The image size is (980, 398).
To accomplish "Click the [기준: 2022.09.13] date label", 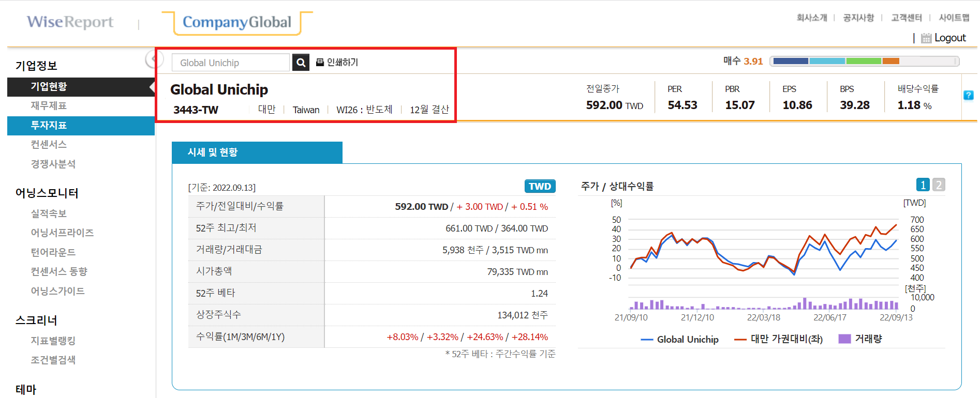I will pos(222,188).
